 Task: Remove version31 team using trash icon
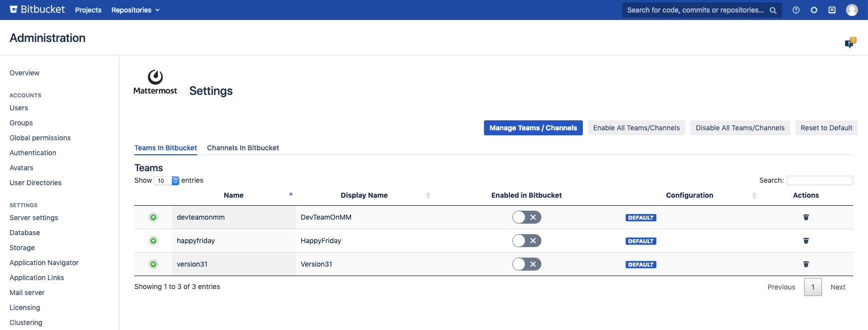coord(806,264)
